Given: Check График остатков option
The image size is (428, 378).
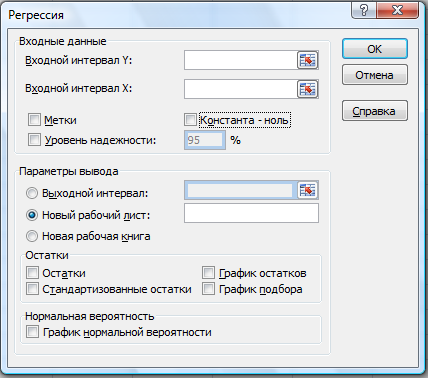Looking at the screenshot, I should coord(208,273).
